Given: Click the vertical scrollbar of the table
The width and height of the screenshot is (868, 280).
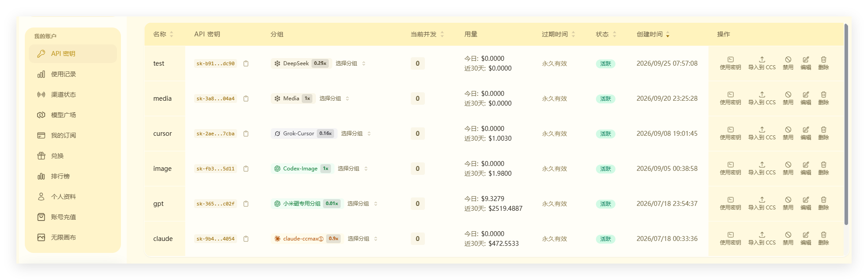Looking at the screenshot, I should click(846, 124).
